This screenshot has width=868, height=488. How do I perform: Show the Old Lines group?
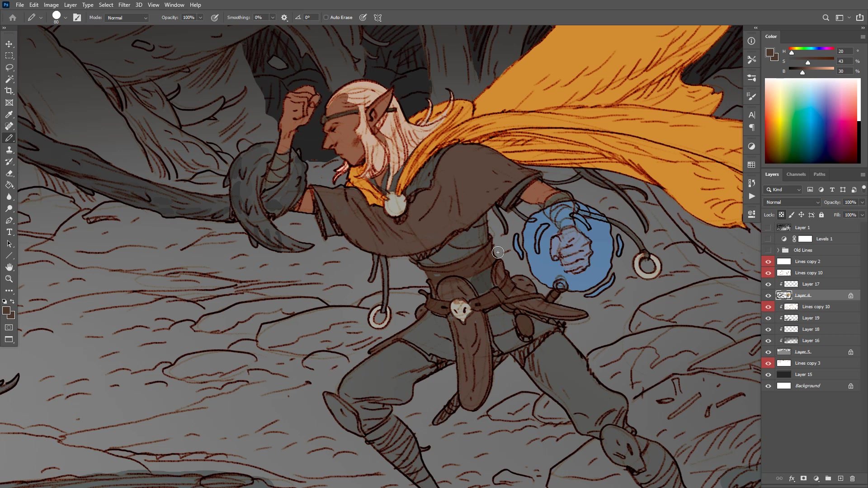click(x=768, y=250)
